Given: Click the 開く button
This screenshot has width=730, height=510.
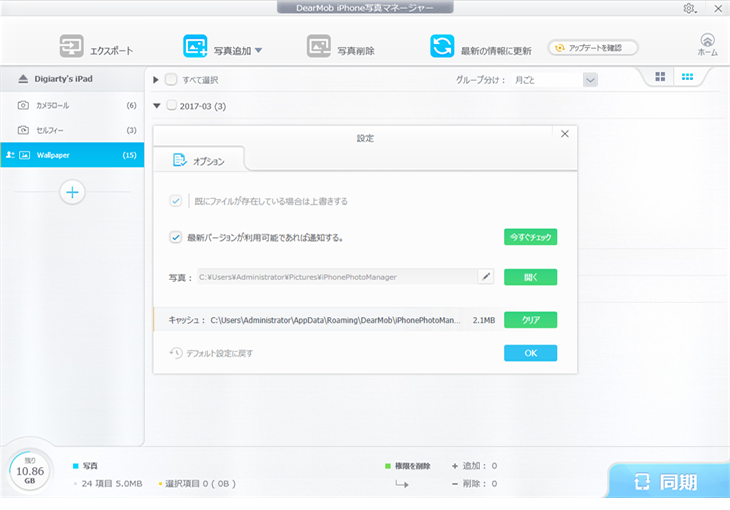Looking at the screenshot, I should coord(530,277).
